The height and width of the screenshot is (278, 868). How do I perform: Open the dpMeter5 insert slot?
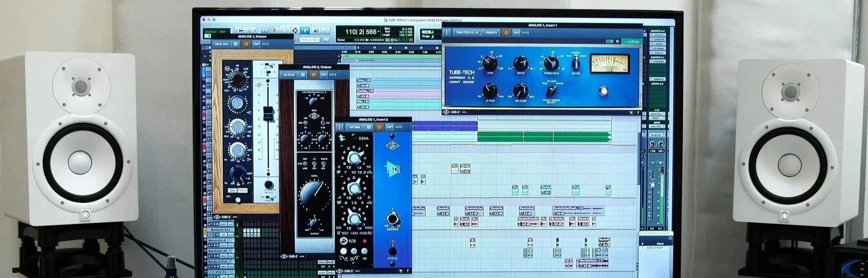[x=658, y=79]
